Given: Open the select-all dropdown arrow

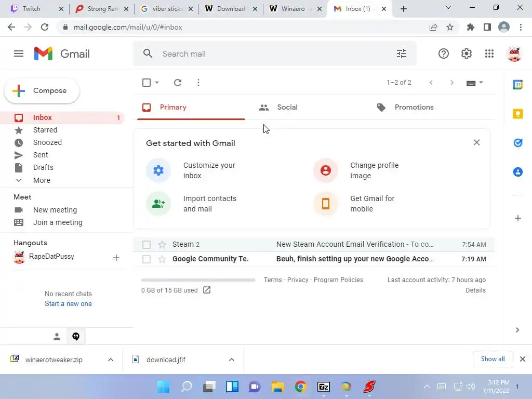Looking at the screenshot, I should click(x=157, y=83).
